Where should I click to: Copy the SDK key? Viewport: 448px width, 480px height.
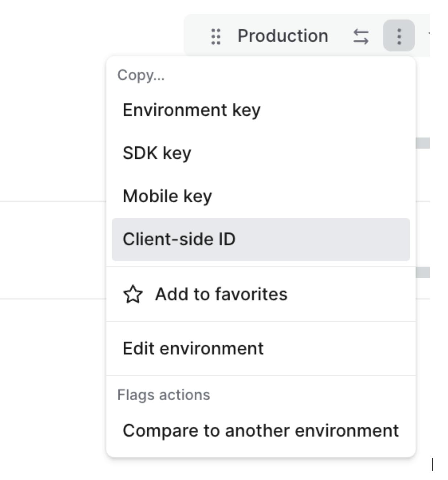click(157, 153)
